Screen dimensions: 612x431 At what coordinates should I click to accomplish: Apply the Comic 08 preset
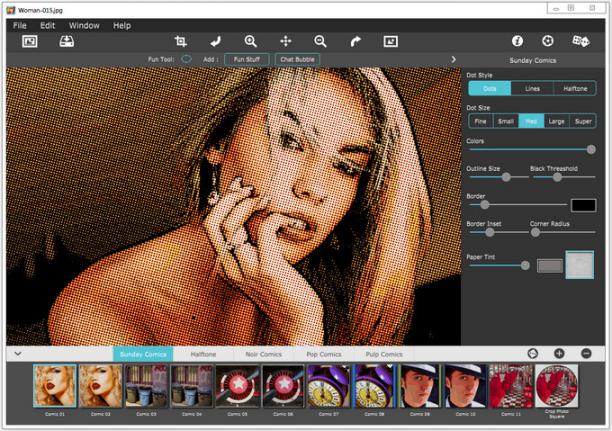pyautogui.click(x=374, y=386)
